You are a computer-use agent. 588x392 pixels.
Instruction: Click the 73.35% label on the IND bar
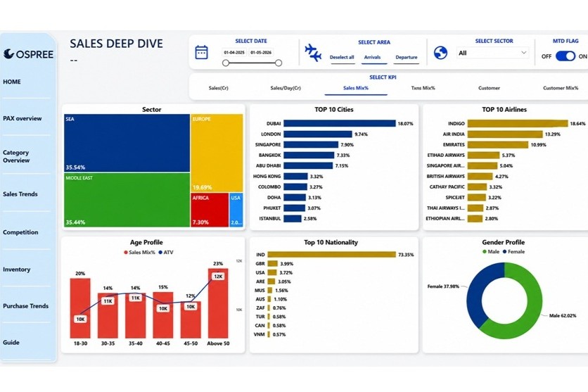(406, 255)
